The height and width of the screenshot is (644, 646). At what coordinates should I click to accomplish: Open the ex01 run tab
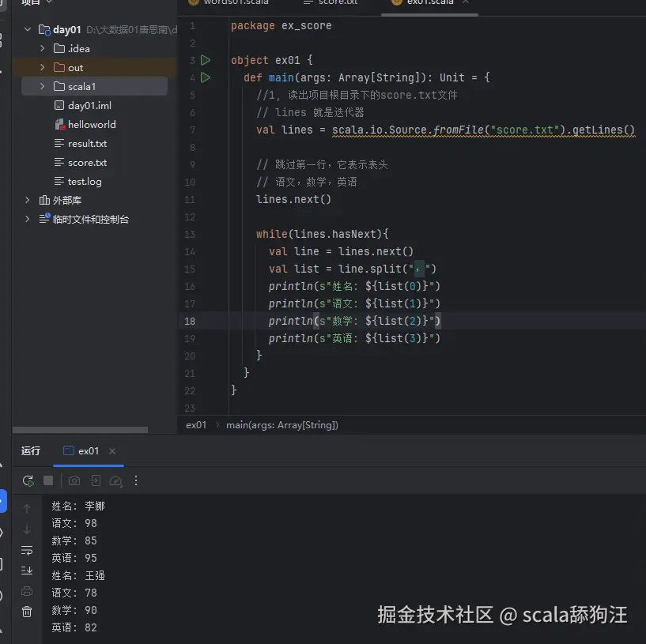point(81,451)
